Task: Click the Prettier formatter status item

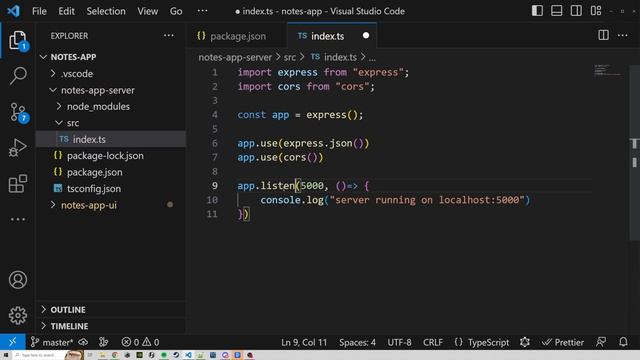Action: [x=562, y=342]
